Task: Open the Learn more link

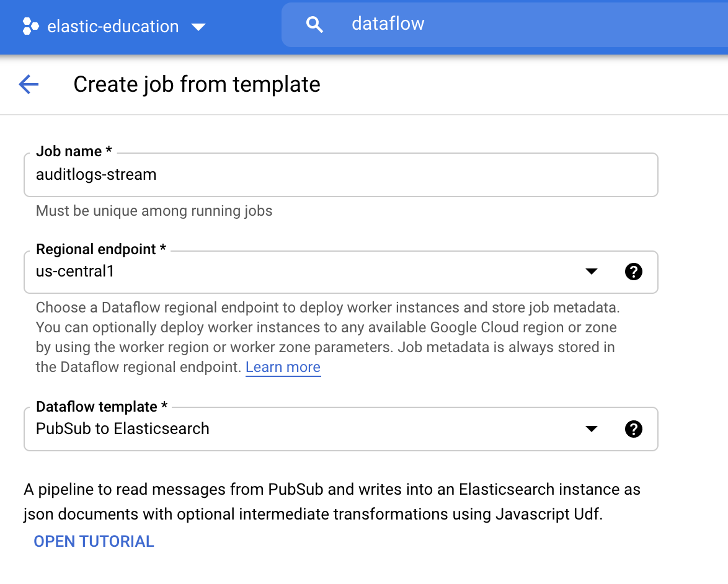Action: 283,367
